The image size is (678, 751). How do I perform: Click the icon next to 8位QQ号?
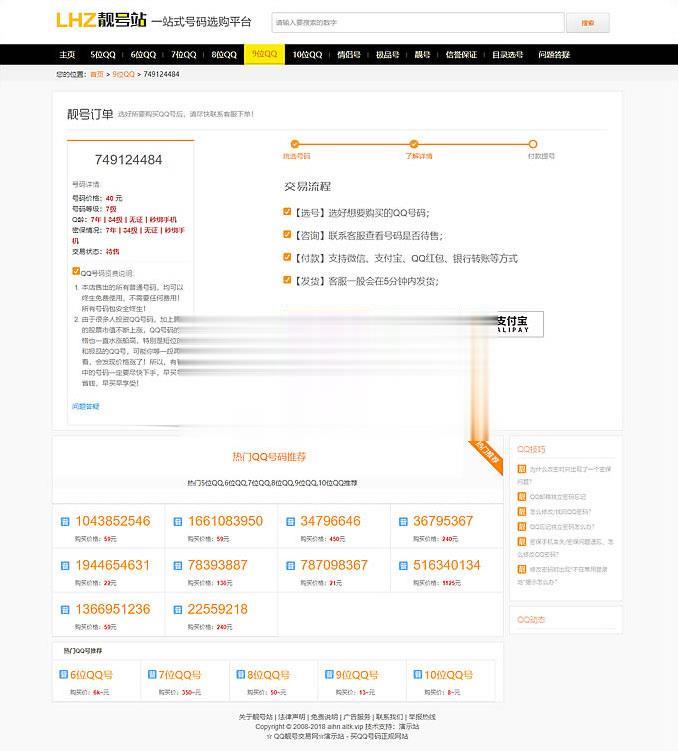coord(240,674)
